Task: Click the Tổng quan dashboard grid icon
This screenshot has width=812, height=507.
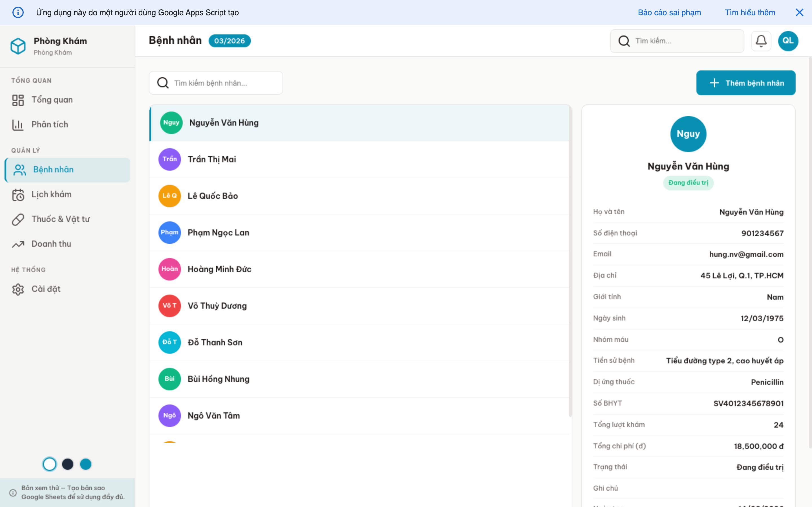Action: [x=18, y=100]
